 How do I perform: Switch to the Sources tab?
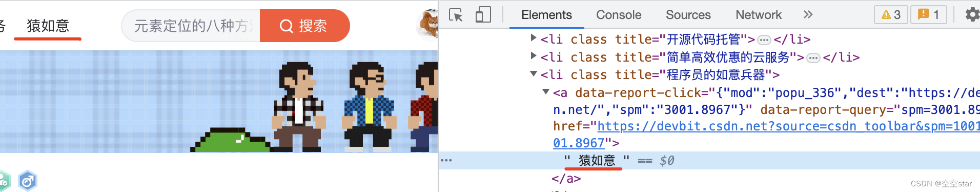pyautogui.click(x=688, y=15)
